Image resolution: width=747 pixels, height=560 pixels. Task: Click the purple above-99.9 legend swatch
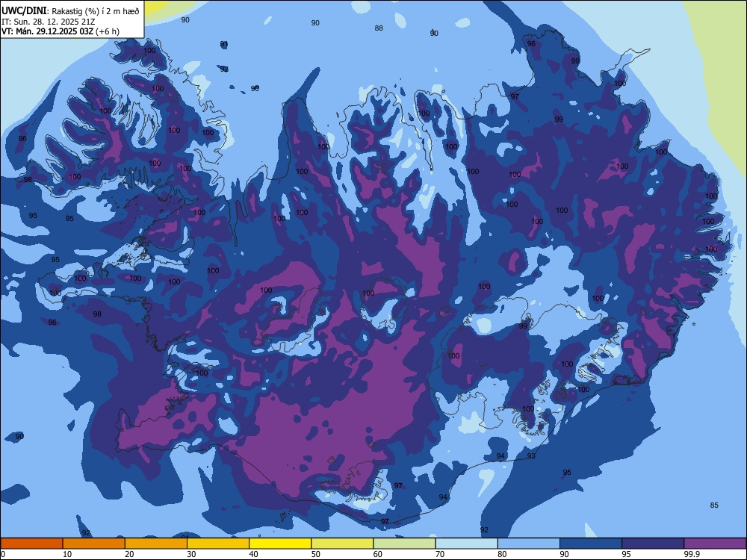(x=715, y=544)
